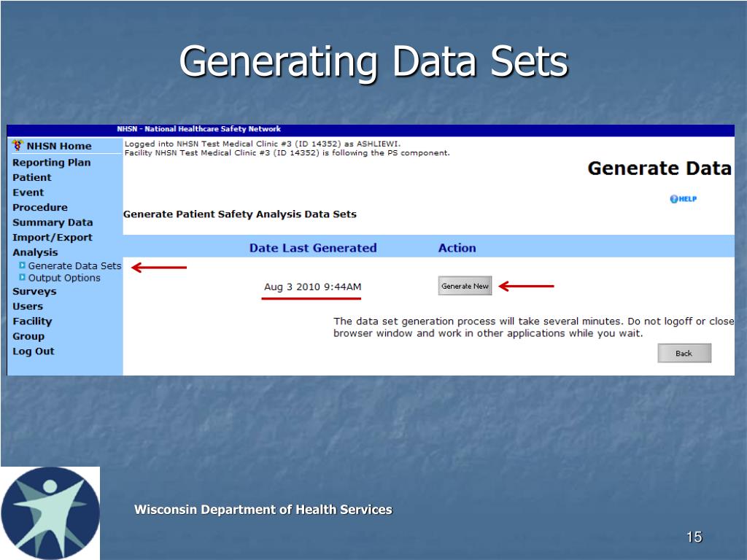The width and height of the screenshot is (747, 560).
Task: Click the Generate New button
Action: [x=465, y=286]
